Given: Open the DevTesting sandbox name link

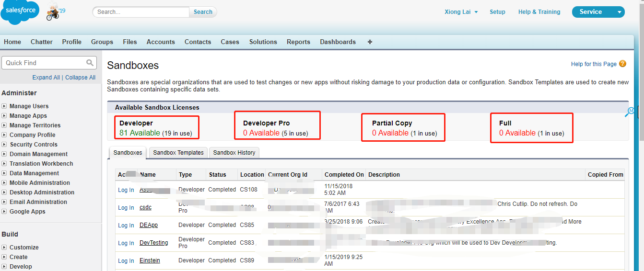Looking at the screenshot, I should 154,243.
